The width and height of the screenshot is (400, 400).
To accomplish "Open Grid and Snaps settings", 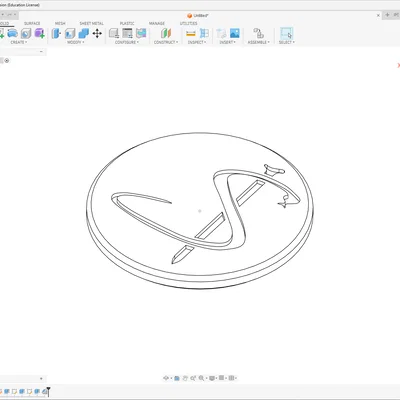I will pyautogui.click(x=221, y=378).
